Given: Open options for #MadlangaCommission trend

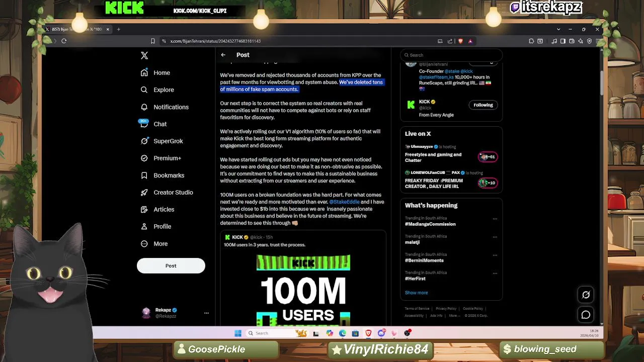Looking at the screenshot, I should click(495, 219).
